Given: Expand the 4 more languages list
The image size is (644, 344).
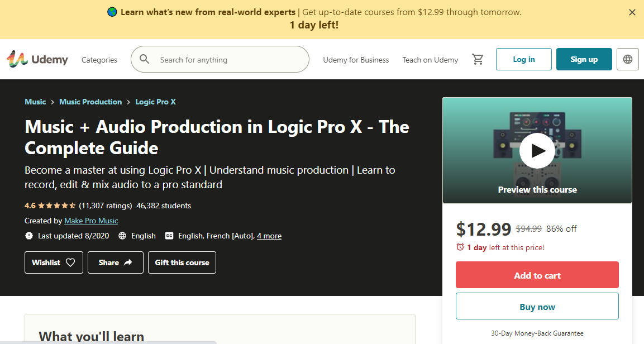Looking at the screenshot, I should [x=269, y=236].
